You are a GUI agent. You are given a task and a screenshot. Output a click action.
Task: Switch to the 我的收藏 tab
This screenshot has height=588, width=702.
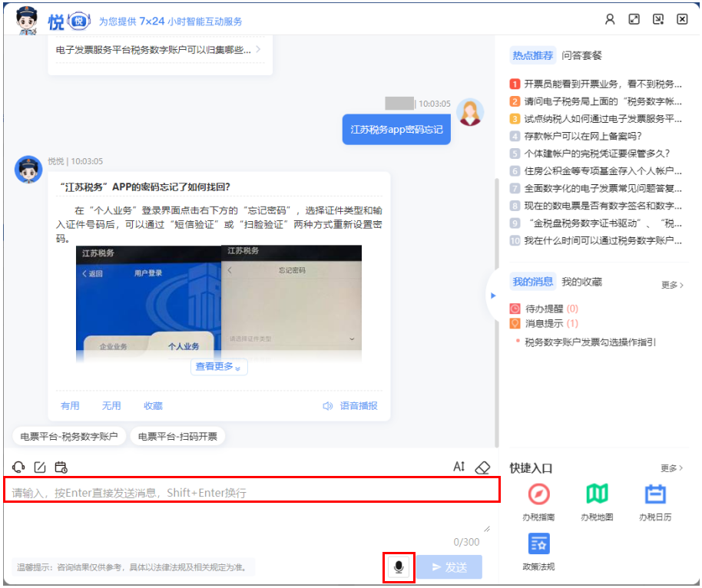pos(581,281)
